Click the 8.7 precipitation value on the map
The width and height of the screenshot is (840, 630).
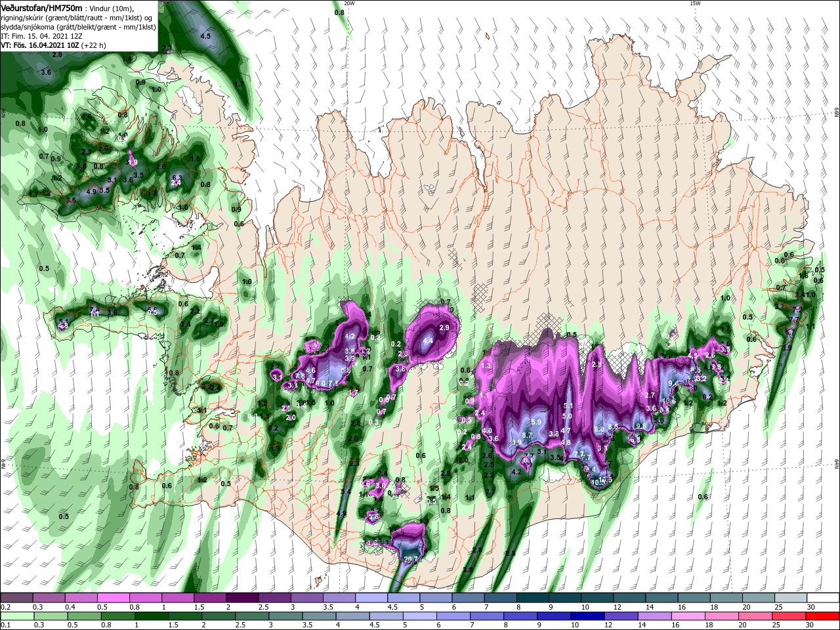point(527,435)
